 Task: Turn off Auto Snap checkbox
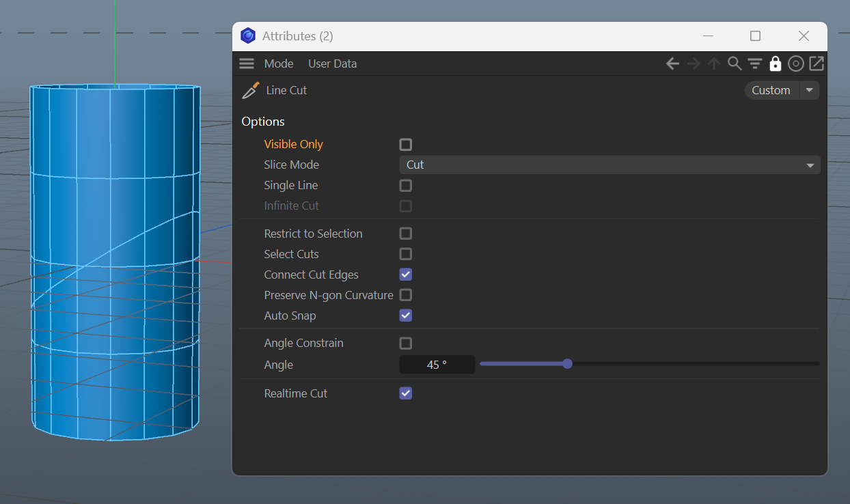406,316
